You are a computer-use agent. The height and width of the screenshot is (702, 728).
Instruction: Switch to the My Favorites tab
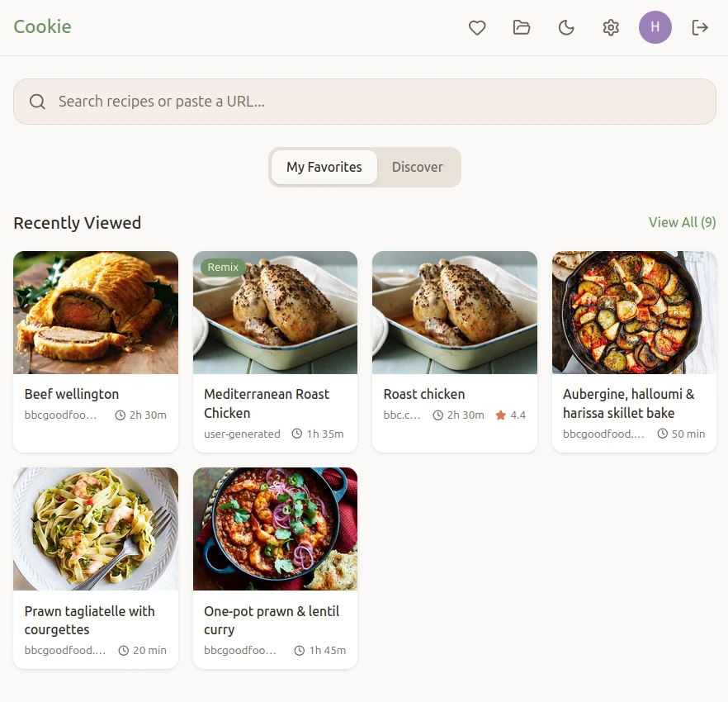[324, 167]
